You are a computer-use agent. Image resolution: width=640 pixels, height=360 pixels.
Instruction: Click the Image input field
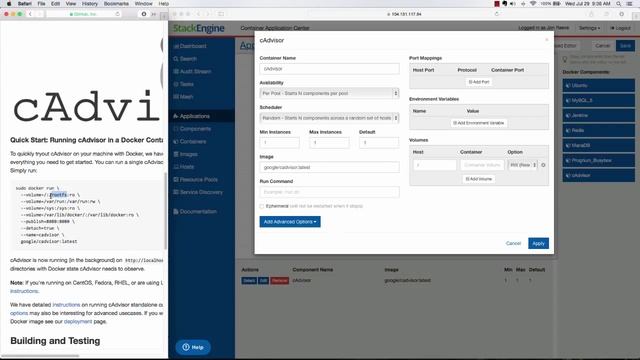329,167
